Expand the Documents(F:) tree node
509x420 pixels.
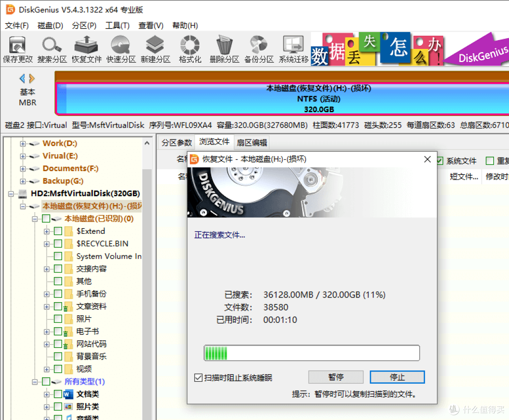[x=23, y=169]
